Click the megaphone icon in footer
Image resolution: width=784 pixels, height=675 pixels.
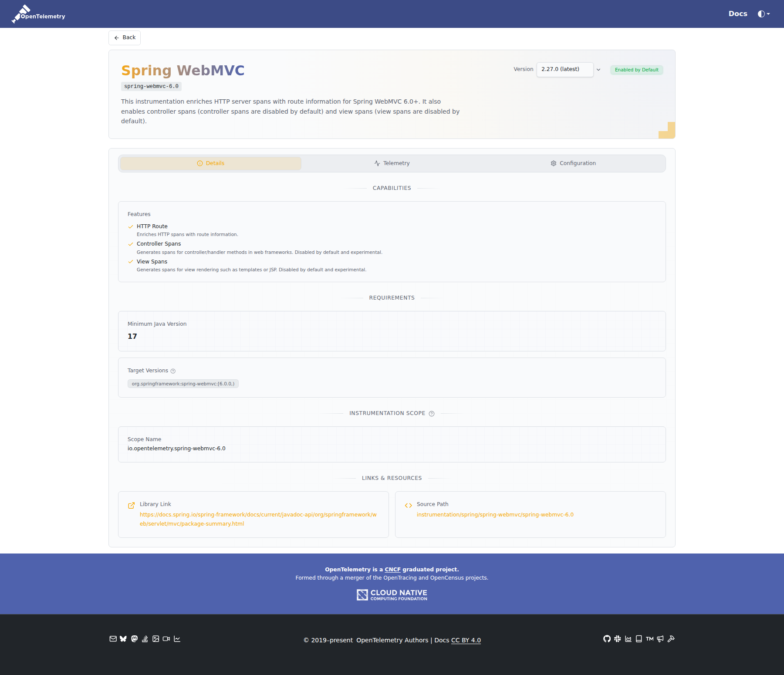point(660,639)
